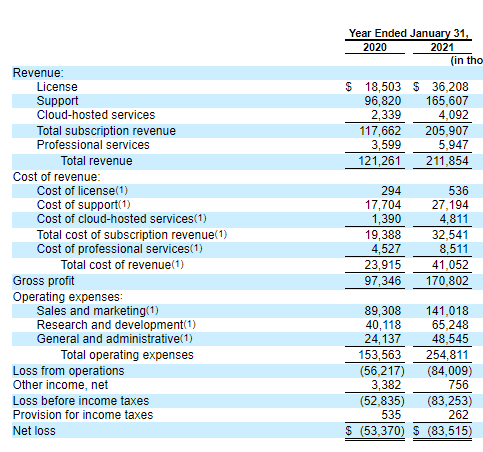
Task: Click the Cost of license label
Action: [82, 191]
